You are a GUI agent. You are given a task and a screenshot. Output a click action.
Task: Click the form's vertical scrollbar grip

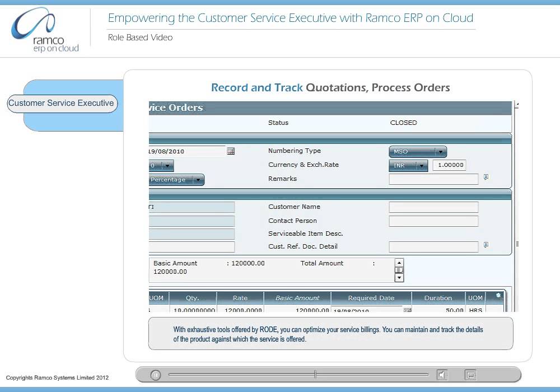(x=517, y=244)
